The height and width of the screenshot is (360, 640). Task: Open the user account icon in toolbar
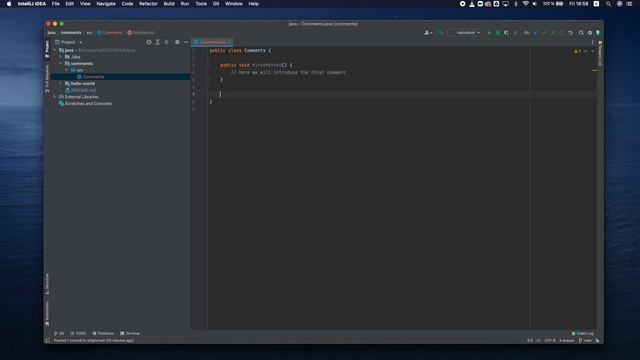coord(428,33)
